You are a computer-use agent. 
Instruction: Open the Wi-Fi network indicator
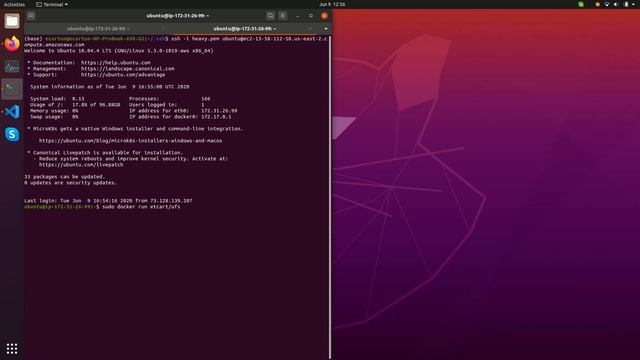607,4
